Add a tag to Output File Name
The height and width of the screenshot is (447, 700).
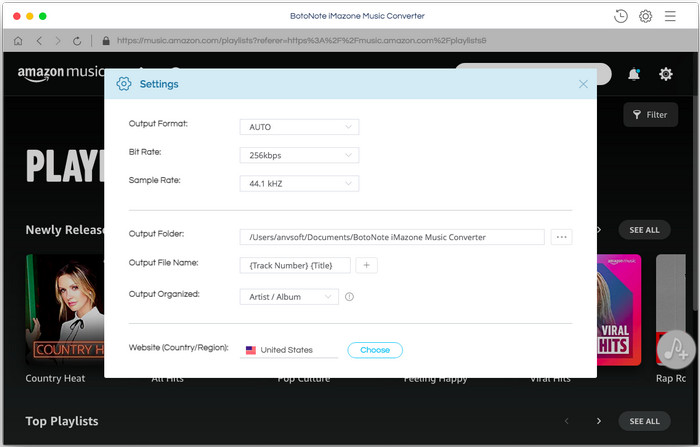tap(367, 265)
